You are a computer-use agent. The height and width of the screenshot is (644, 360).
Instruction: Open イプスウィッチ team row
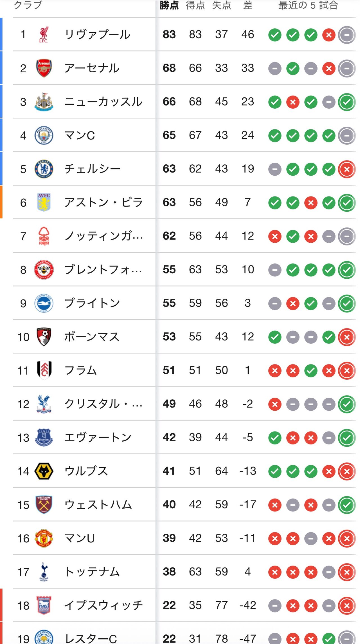pyautogui.click(x=184, y=605)
